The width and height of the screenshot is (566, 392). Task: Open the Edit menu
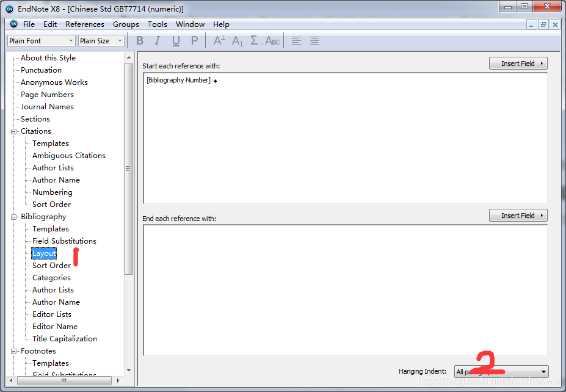(50, 24)
